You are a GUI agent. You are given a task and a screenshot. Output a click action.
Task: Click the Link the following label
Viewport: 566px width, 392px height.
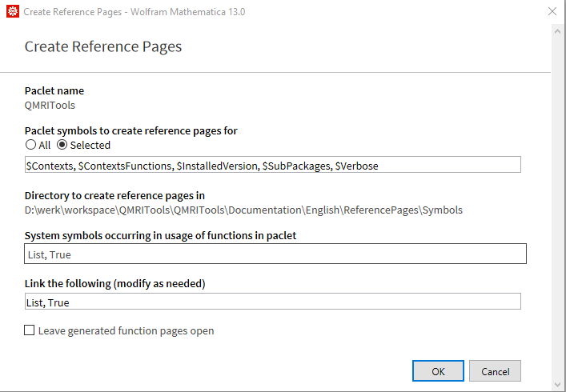114,283
